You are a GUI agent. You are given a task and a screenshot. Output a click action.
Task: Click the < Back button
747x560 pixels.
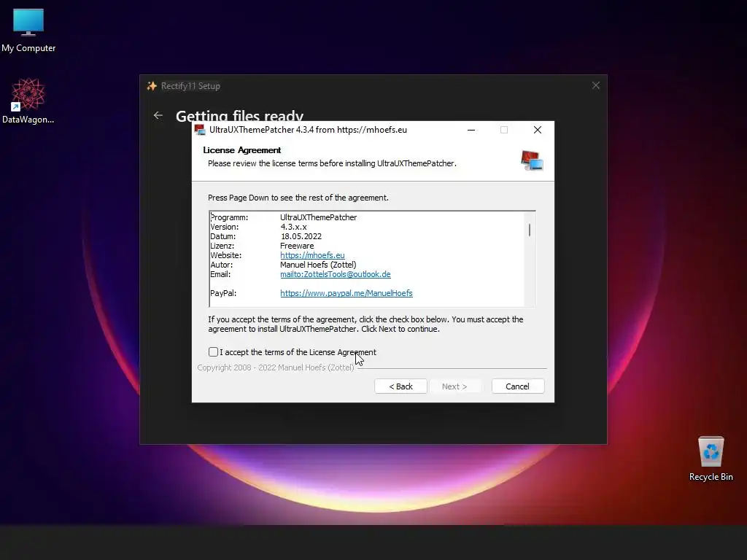[400, 386]
